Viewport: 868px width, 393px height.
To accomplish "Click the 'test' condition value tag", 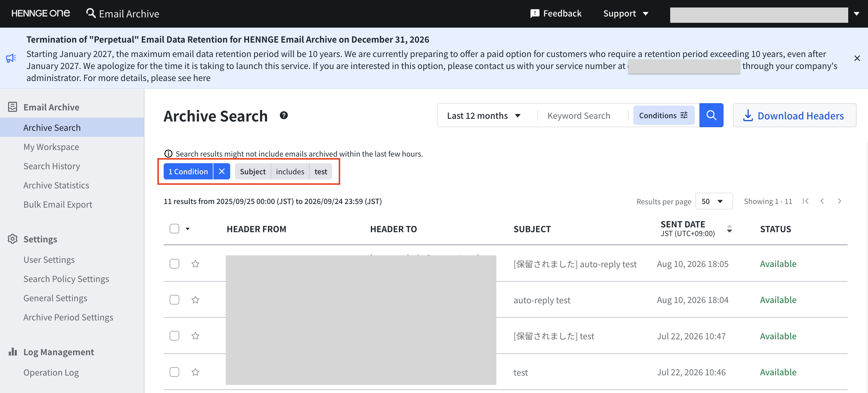I will pos(321,171).
